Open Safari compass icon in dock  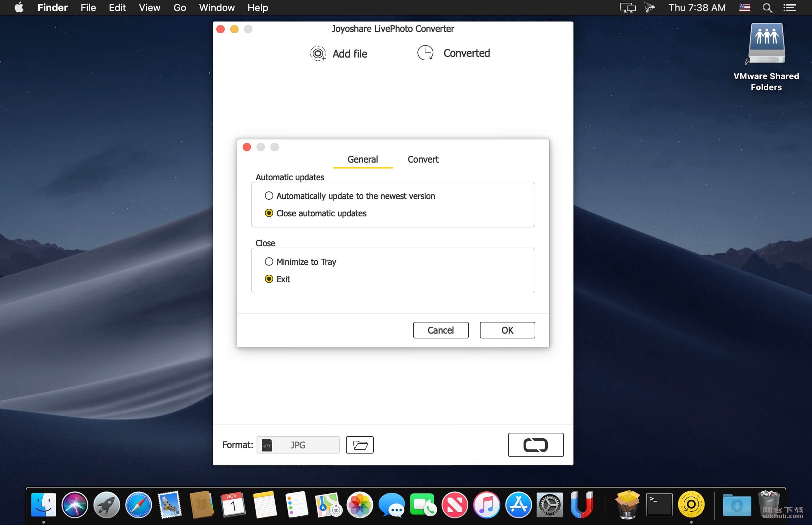pyautogui.click(x=138, y=505)
